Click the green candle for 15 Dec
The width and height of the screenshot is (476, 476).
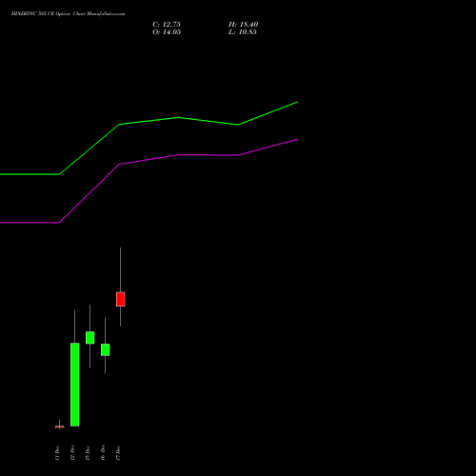click(90, 338)
